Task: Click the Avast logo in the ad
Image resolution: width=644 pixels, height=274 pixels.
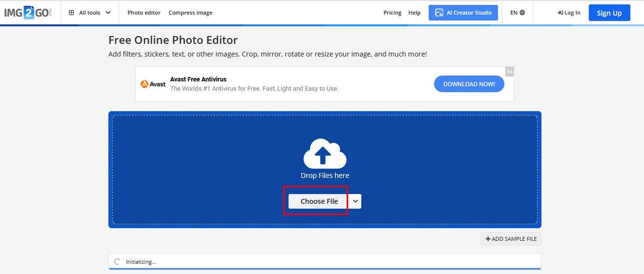Action: pos(153,84)
